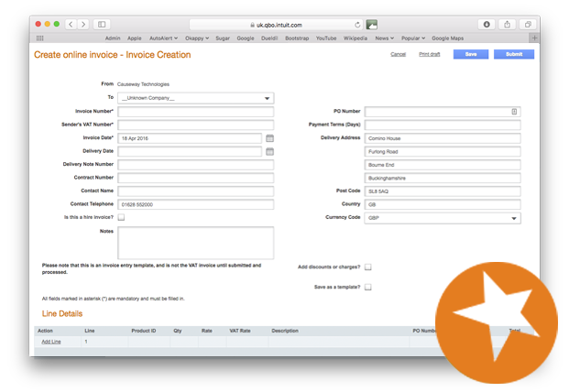The height and width of the screenshot is (392, 569).
Task: Expand the Okappy bookmarks folder
Action: (x=197, y=38)
